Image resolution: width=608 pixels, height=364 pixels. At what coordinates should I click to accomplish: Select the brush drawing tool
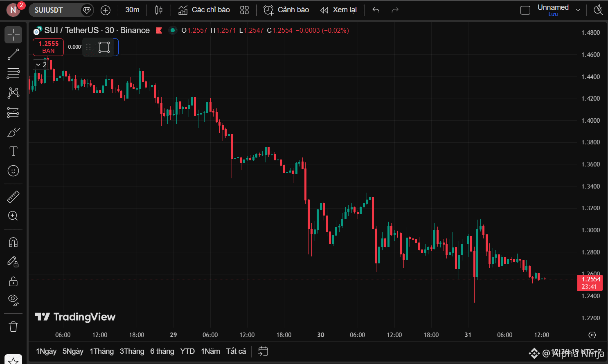13,132
